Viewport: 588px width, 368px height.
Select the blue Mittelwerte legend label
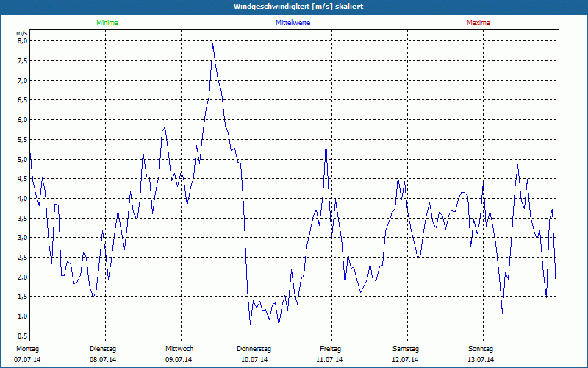(293, 23)
